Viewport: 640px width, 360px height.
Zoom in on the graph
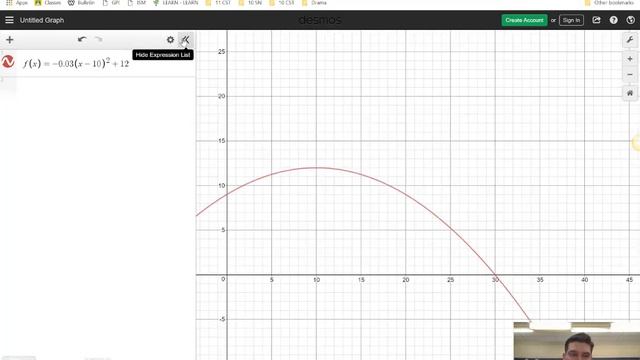coord(630,59)
